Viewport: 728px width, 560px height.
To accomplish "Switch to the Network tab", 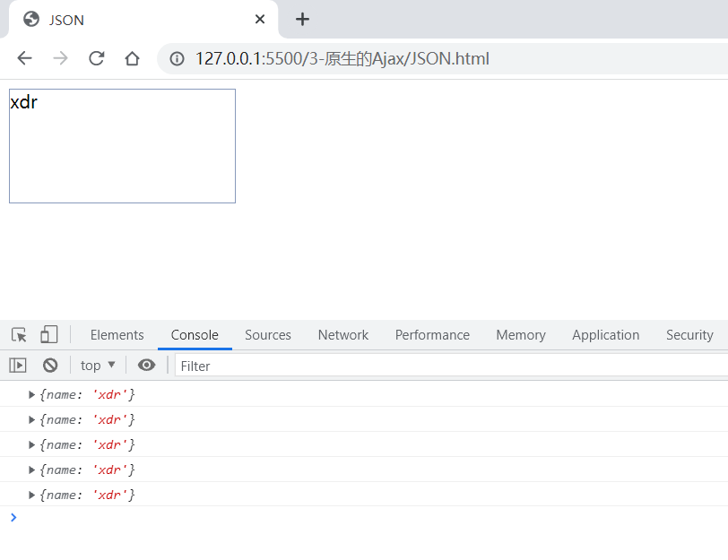I will (343, 335).
